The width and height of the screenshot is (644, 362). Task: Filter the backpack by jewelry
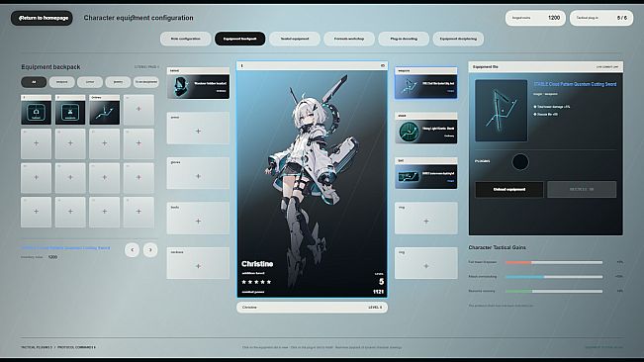(x=118, y=82)
